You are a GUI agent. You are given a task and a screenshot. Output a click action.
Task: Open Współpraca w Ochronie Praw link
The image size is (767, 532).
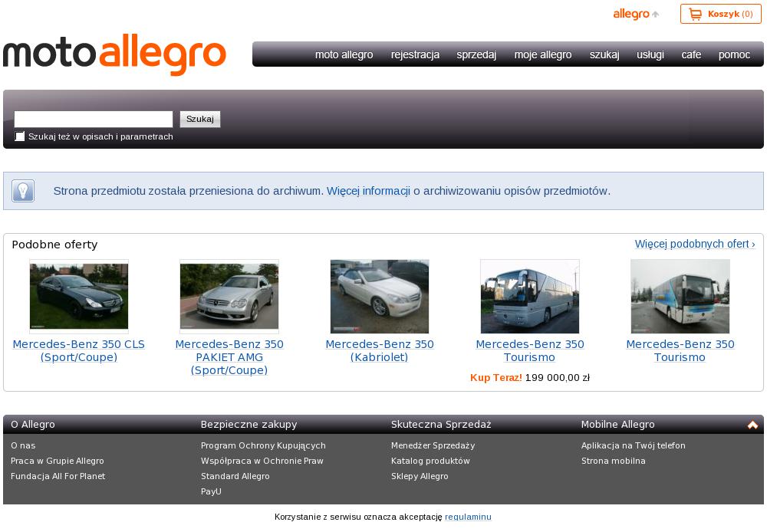(x=262, y=461)
